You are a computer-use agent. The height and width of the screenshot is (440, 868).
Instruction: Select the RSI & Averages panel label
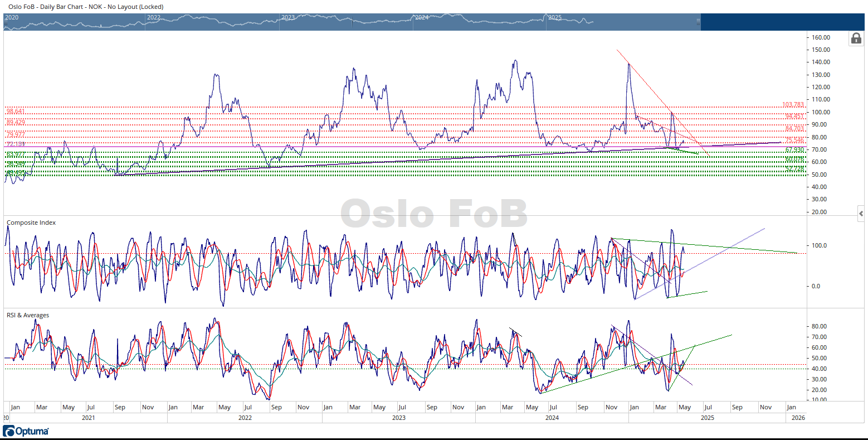point(28,315)
